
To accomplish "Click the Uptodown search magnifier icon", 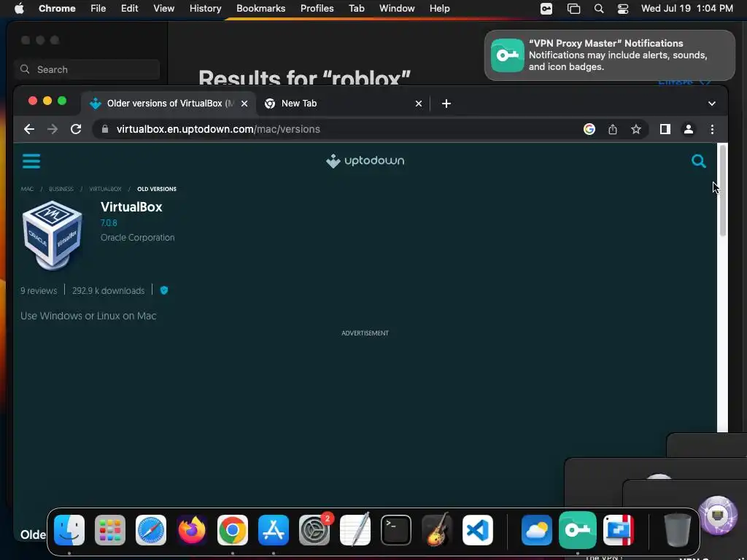I will [698, 161].
